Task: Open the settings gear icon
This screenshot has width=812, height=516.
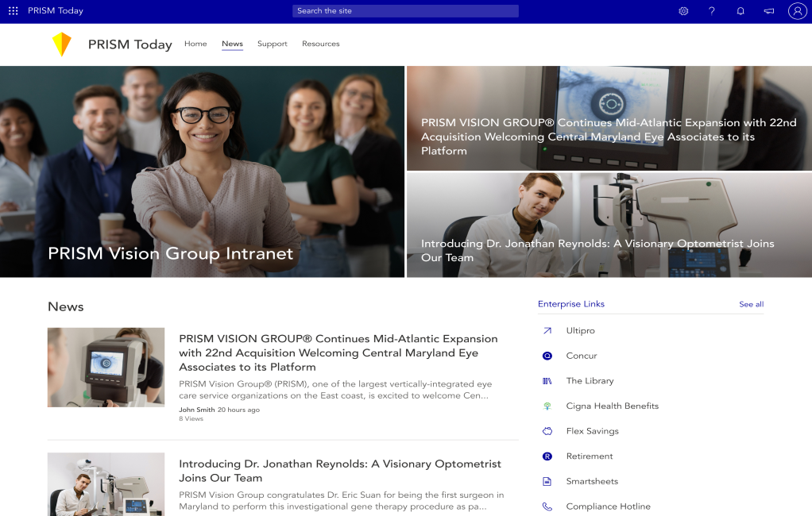Action: 683,11
